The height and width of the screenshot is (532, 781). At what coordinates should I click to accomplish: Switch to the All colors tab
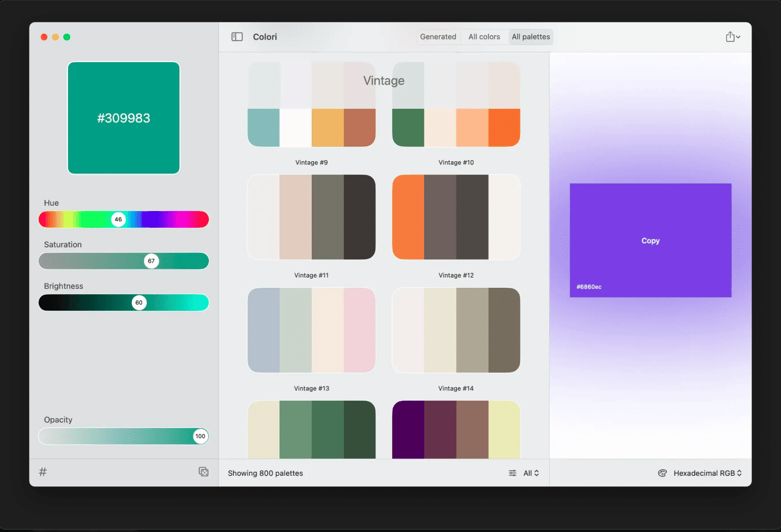tap(484, 37)
